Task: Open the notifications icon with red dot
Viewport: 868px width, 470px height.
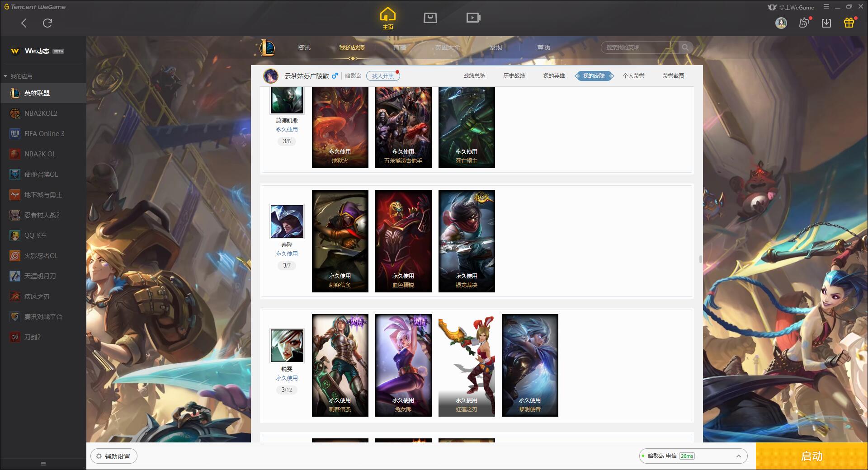Action: tap(804, 23)
